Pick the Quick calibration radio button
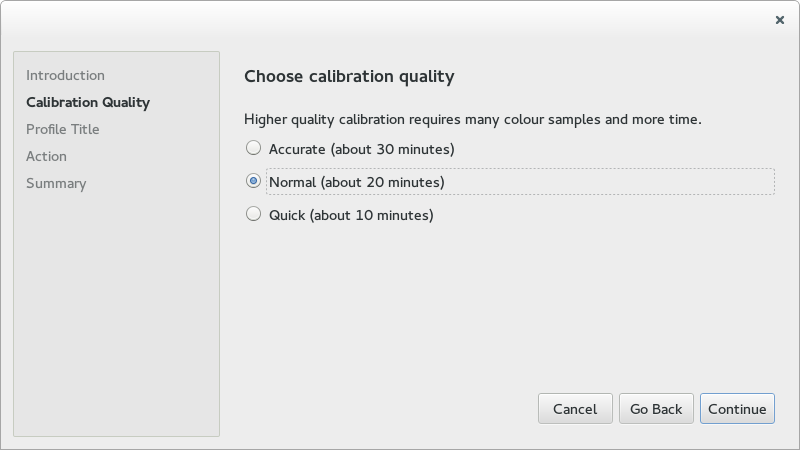This screenshot has height=450, width=800. [x=254, y=214]
